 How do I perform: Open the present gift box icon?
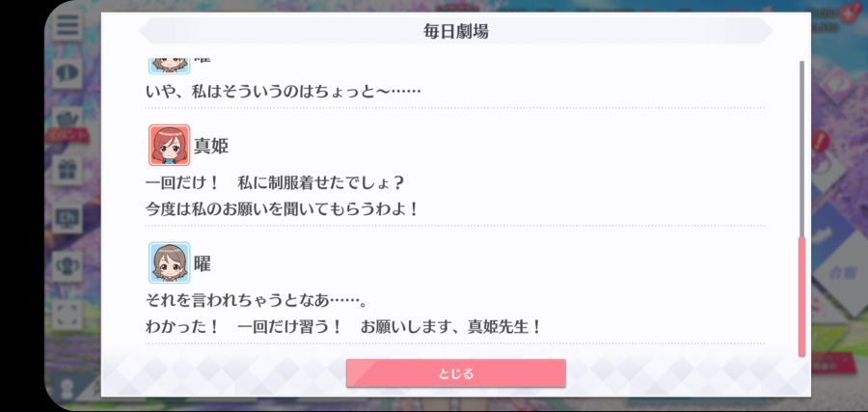point(68,170)
